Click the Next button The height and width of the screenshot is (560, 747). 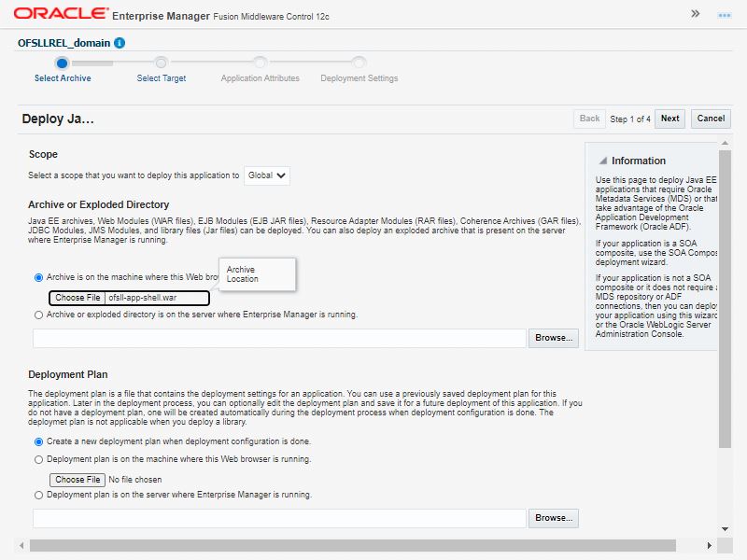(669, 119)
